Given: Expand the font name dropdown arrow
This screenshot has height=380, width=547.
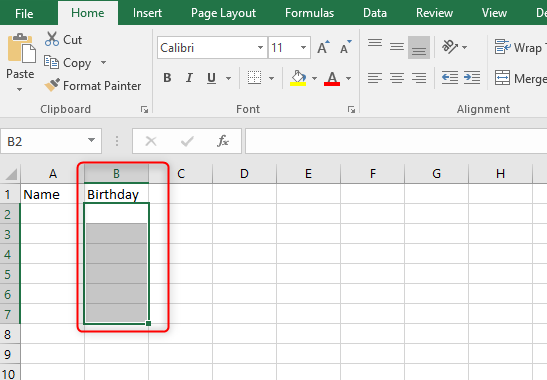Looking at the screenshot, I should [x=261, y=47].
